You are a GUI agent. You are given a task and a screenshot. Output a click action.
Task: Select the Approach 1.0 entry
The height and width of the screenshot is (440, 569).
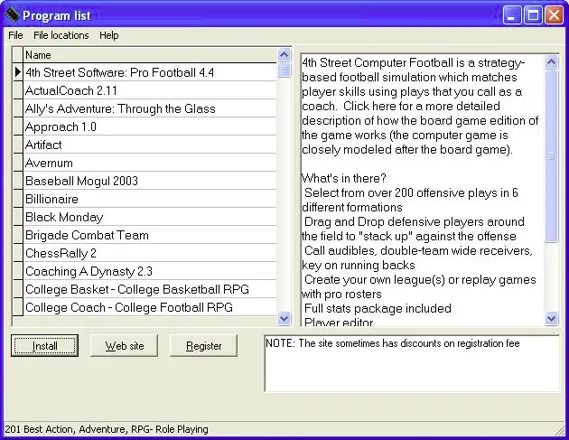[x=150, y=127]
